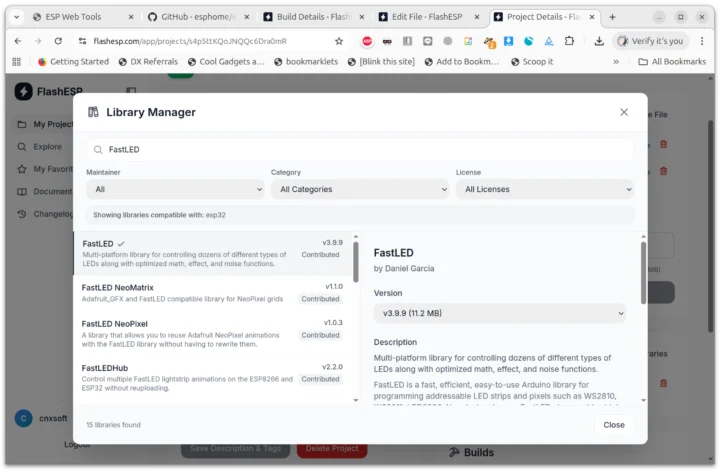Screen dimensions: 720x471
Task: Open the Add to Bookmarks bookmark
Action: coord(461,62)
